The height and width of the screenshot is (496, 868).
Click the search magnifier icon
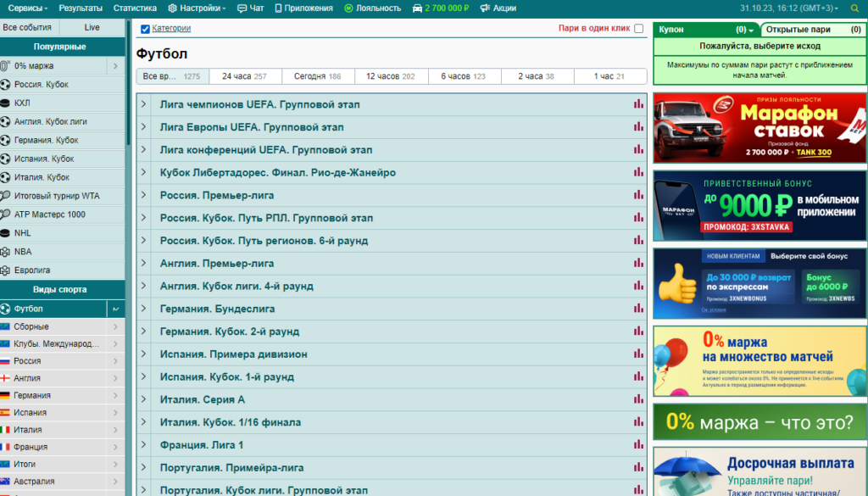(854, 8)
